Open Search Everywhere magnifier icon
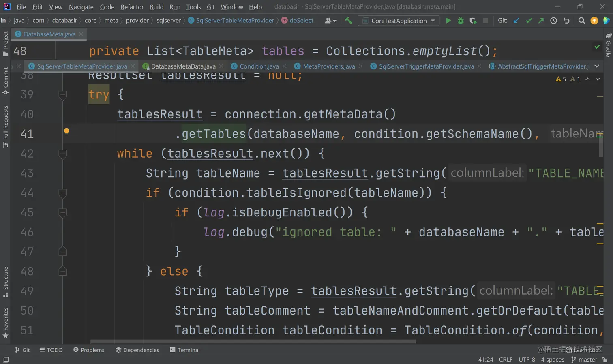Image resolution: width=613 pixels, height=364 pixels. pos(581,21)
